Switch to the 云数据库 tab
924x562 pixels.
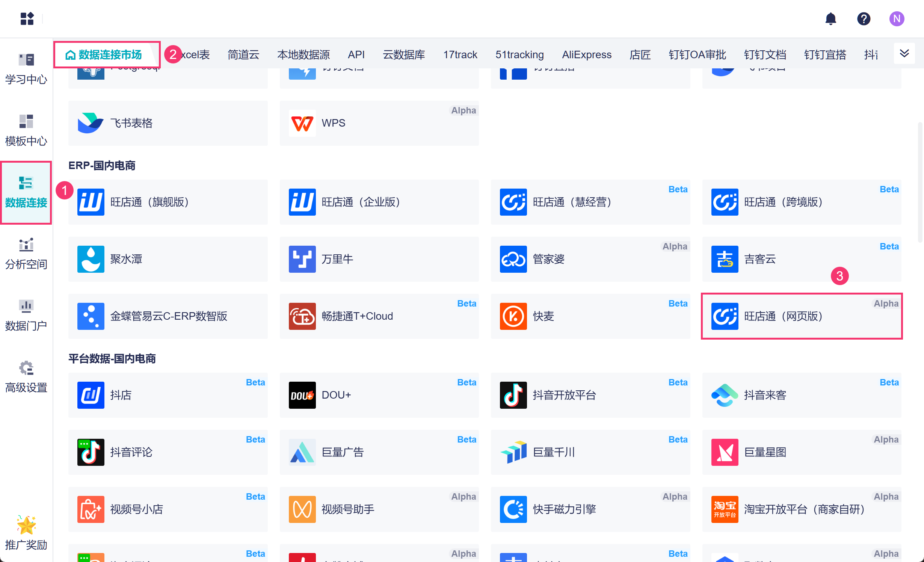404,55
